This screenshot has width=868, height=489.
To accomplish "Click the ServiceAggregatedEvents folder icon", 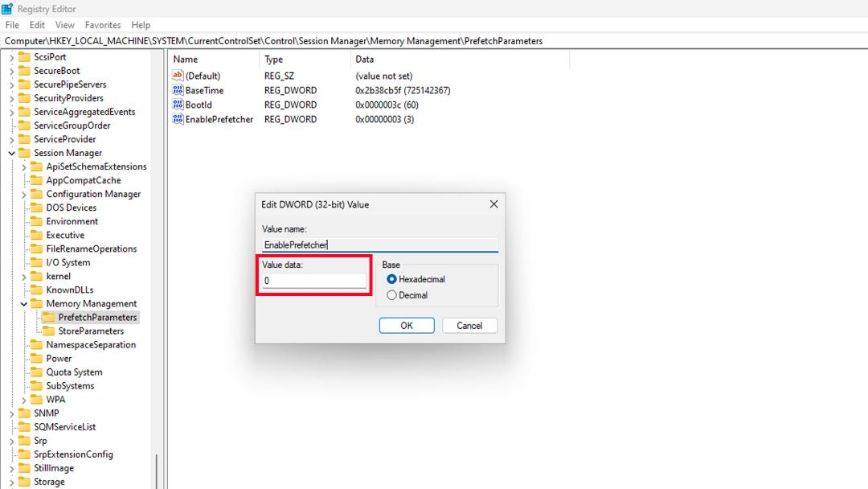I will coord(24,112).
